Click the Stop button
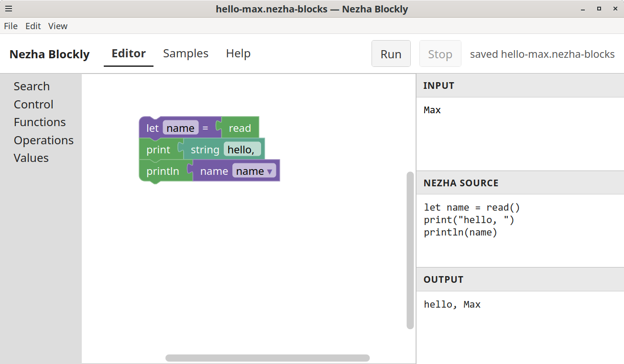The height and width of the screenshot is (364, 624). tap(440, 54)
